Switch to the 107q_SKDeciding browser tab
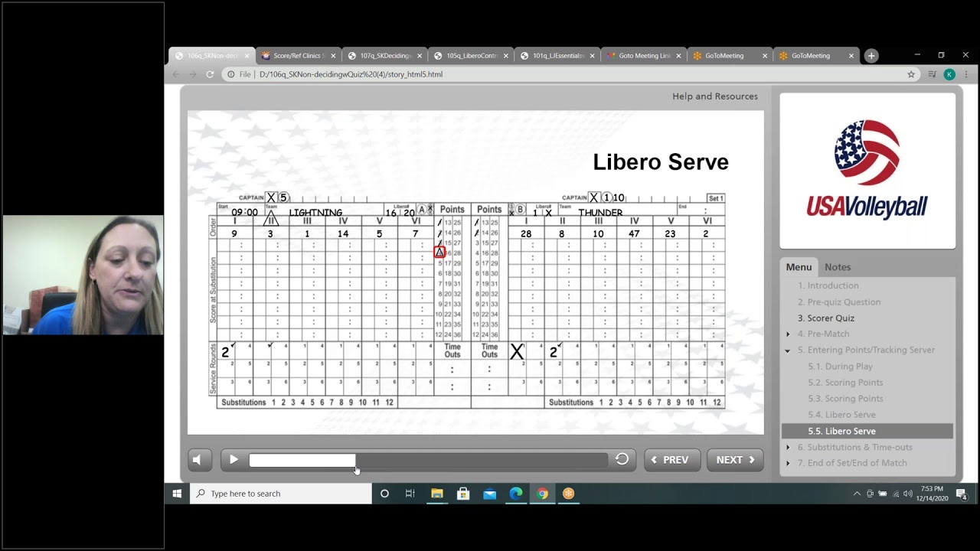Screen dimensions: 980x551 384,56
